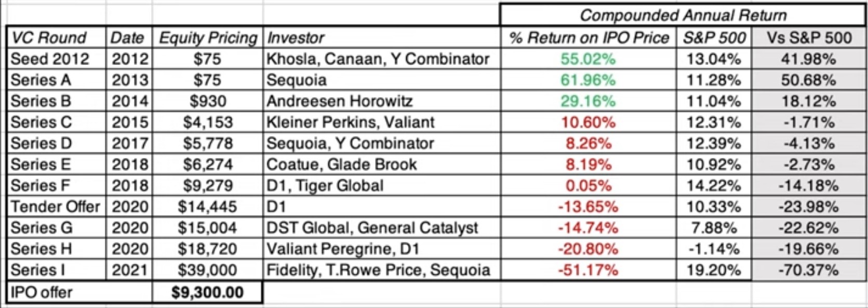Select the Vs S&P 500 header cell
The width and height of the screenshot is (868, 308).
[809, 37]
